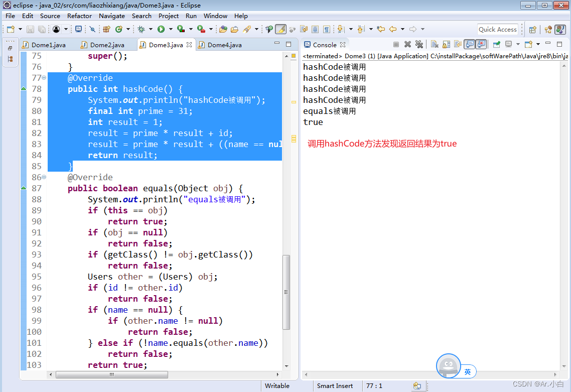This screenshot has height=392, width=571.
Task: Click the Next Annotation icon
Action: pyautogui.click(x=341, y=29)
